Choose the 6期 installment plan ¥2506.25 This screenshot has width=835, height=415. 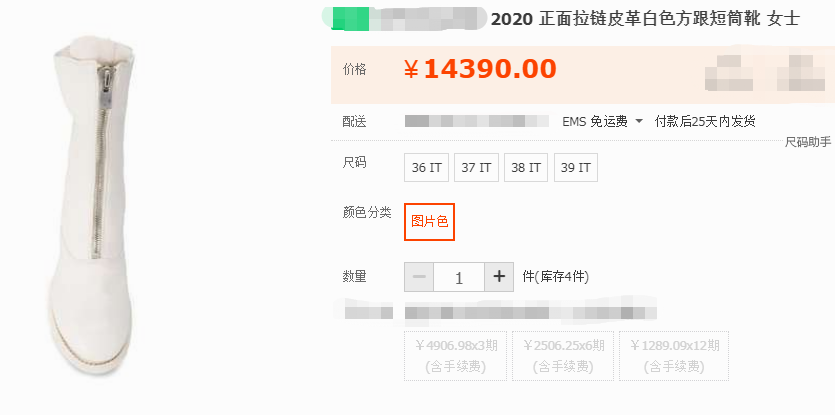563,356
